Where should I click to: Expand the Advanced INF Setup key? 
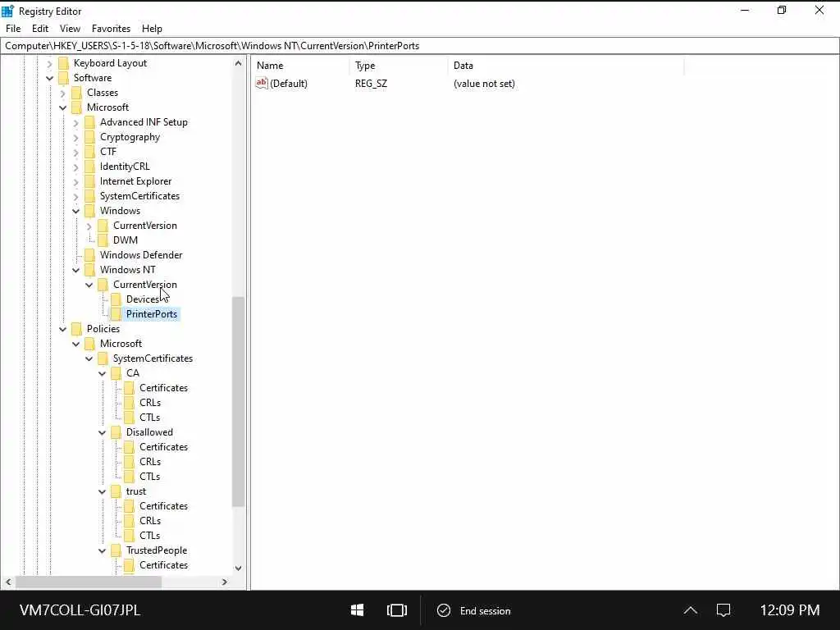pos(75,123)
